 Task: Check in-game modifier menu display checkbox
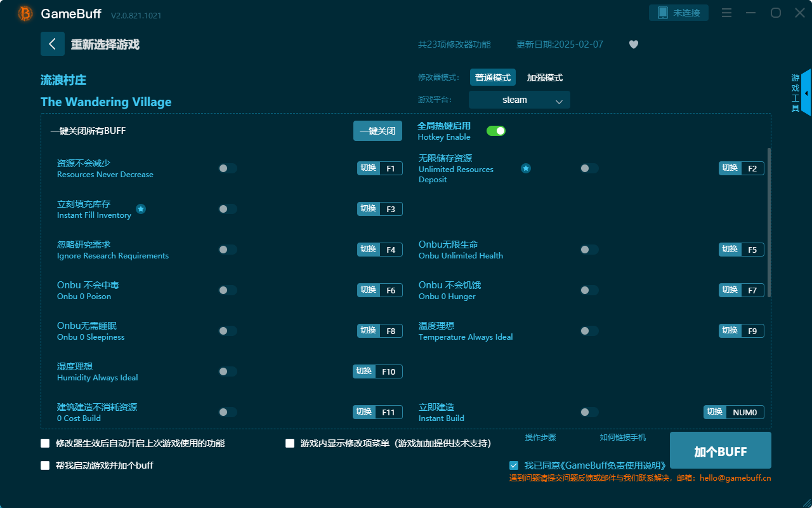290,443
